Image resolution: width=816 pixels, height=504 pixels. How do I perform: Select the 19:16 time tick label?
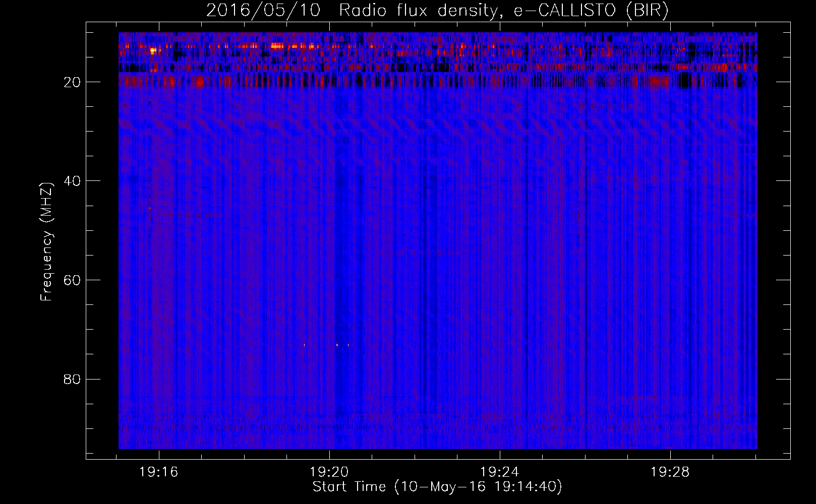159,472
